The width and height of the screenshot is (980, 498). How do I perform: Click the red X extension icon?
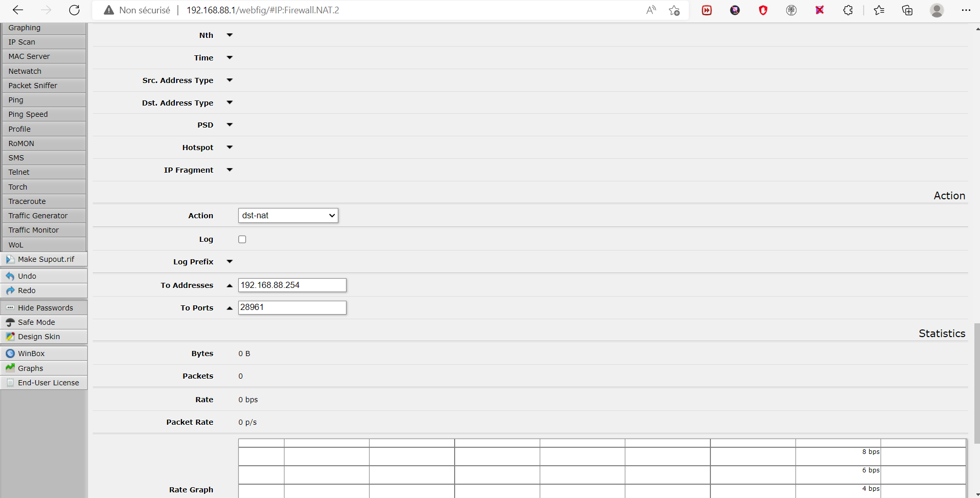[x=820, y=10]
